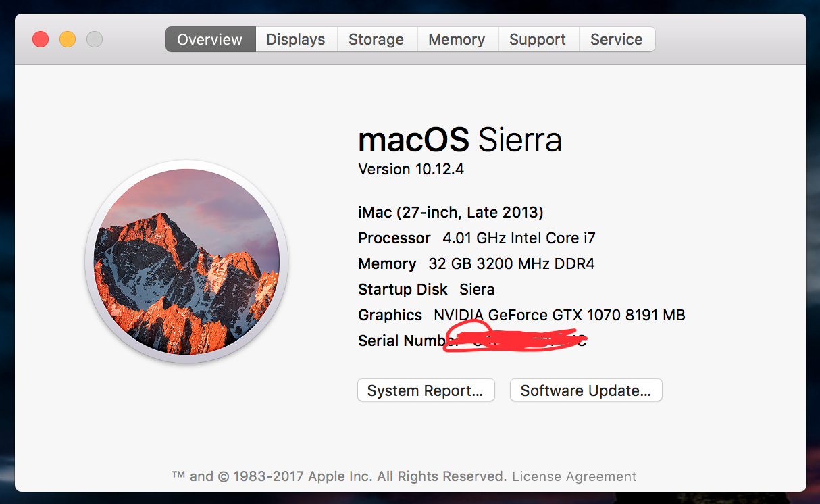The width and height of the screenshot is (820, 504).
Task: Click the grayed-out zoom window button
Action: click(x=95, y=39)
